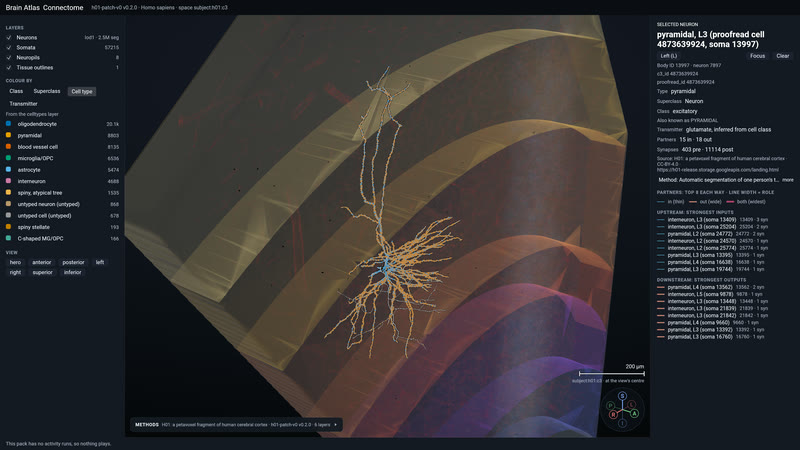800x450 pixels.
Task: Click the S axis on orientation gizmo
Action: (622, 396)
